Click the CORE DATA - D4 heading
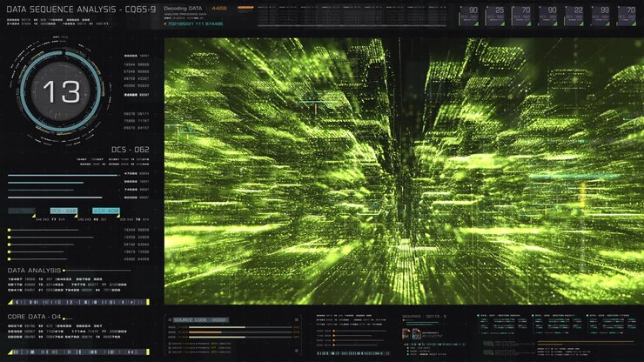Viewport: 644px width, 362px height. point(34,317)
